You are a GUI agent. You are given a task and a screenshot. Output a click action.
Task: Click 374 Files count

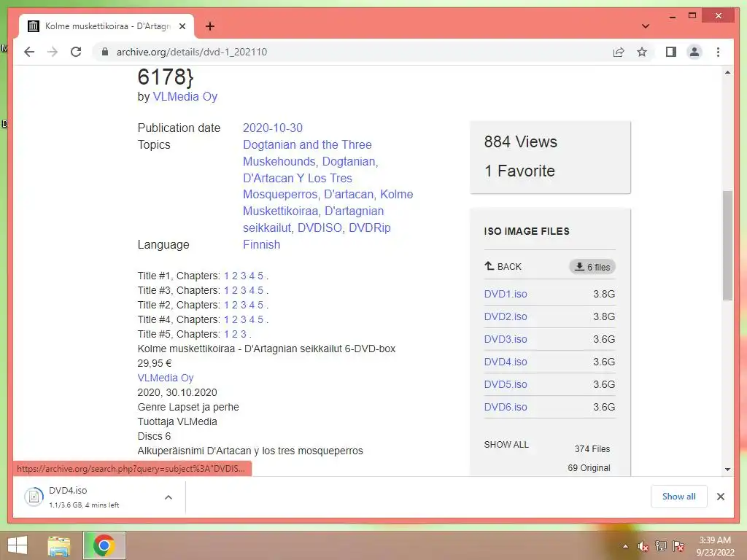coord(592,449)
